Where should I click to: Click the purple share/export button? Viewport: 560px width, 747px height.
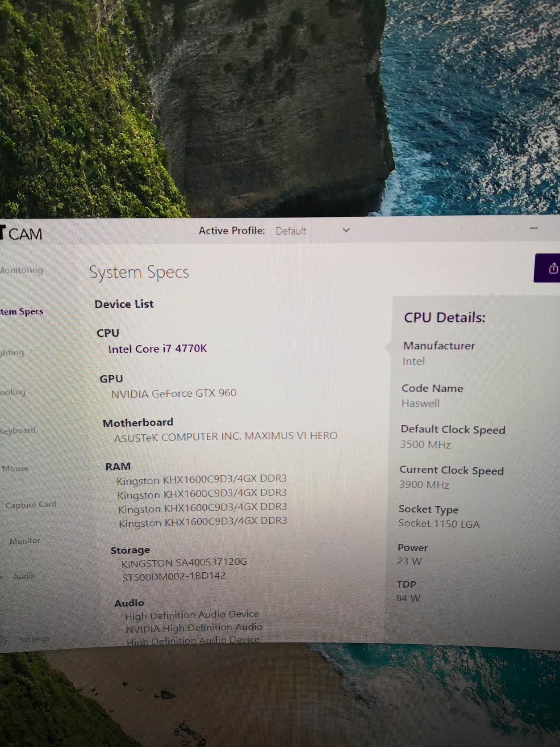pyautogui.click(x=548, y=268)
